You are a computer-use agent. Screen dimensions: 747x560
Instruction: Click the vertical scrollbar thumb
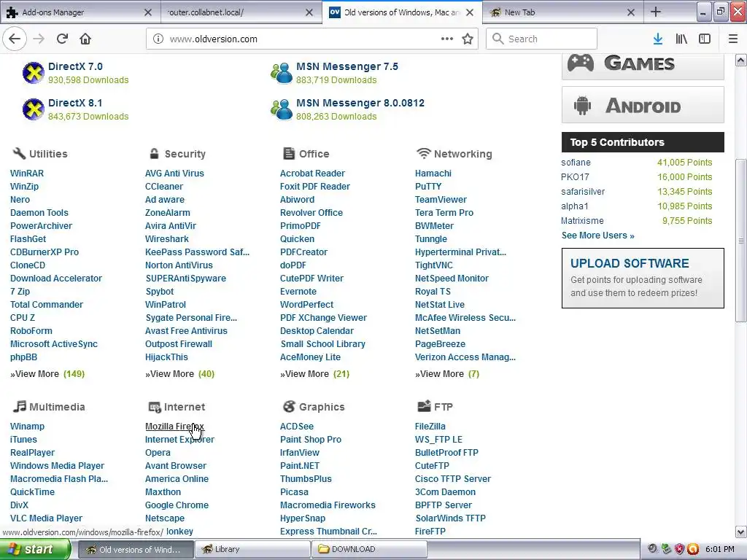[741, 241]
